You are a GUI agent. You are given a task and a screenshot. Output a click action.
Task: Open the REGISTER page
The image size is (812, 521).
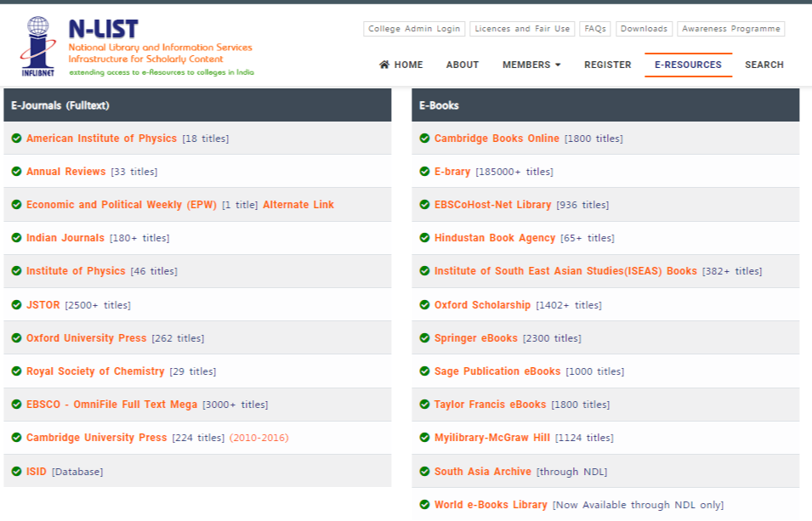pyautogui.click(x=607, y=65)
